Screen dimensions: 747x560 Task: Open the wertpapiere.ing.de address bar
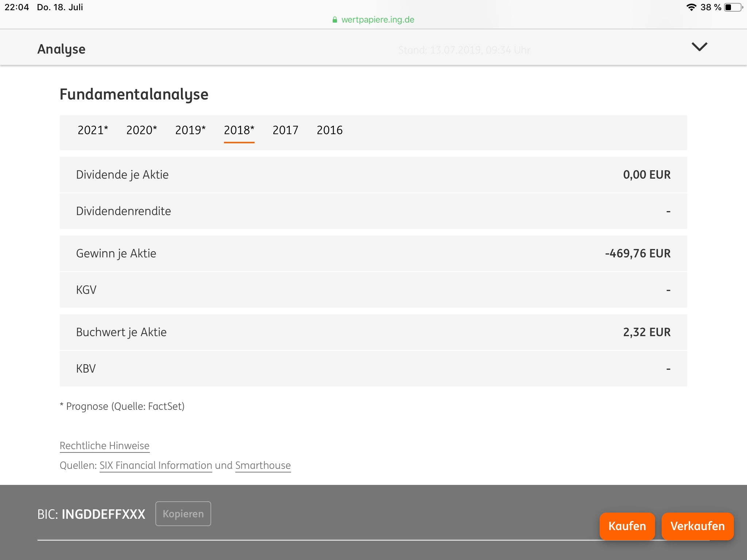(378, 19)
